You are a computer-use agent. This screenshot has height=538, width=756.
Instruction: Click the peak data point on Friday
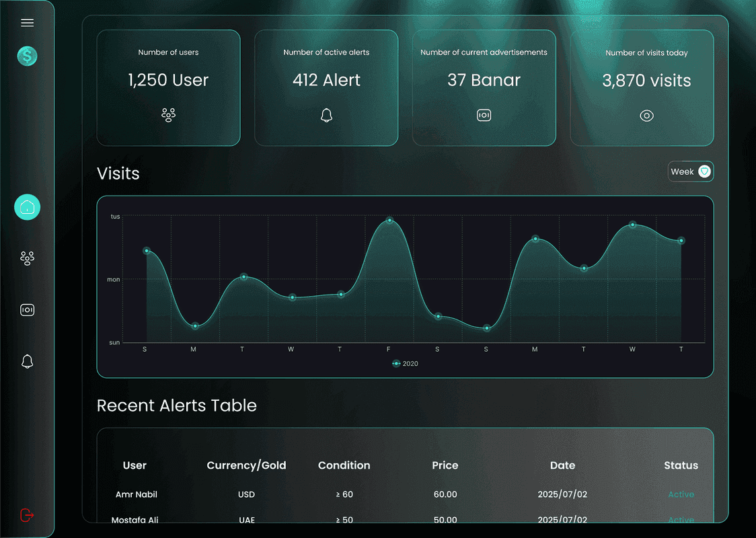pos(389,221)
